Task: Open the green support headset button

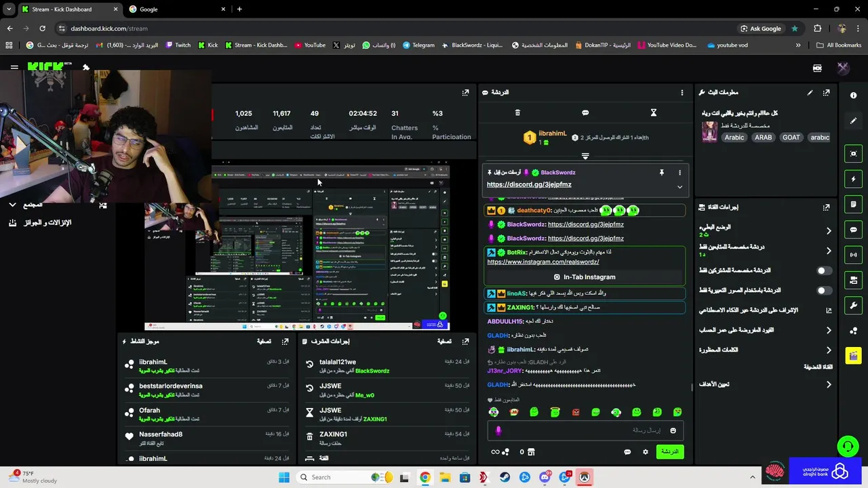Action: 848,446
